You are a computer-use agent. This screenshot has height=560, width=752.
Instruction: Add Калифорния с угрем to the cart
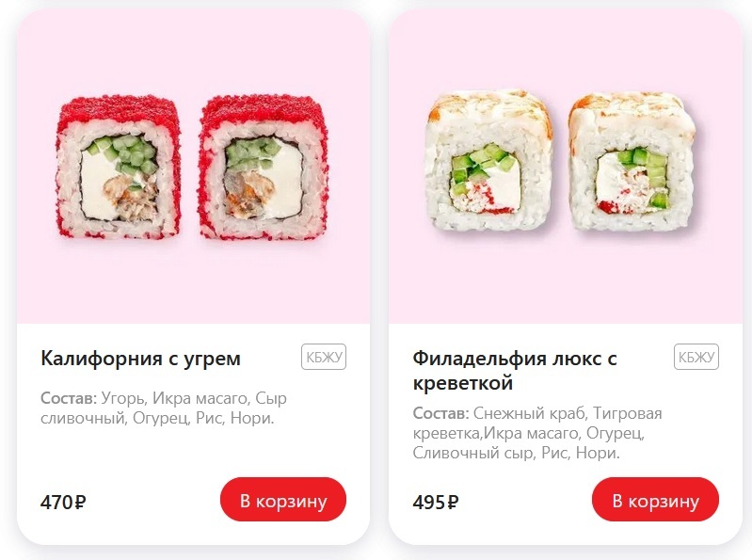click(283, 500)
